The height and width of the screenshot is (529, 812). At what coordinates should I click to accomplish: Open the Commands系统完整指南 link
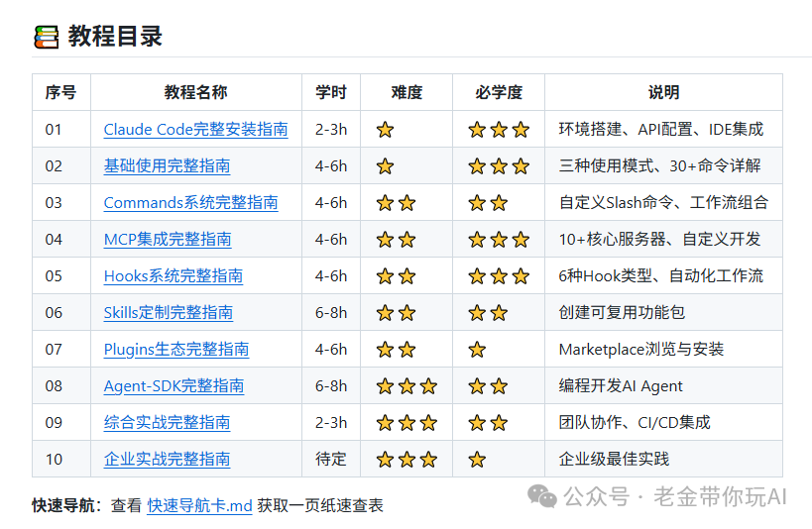point(190,203)
